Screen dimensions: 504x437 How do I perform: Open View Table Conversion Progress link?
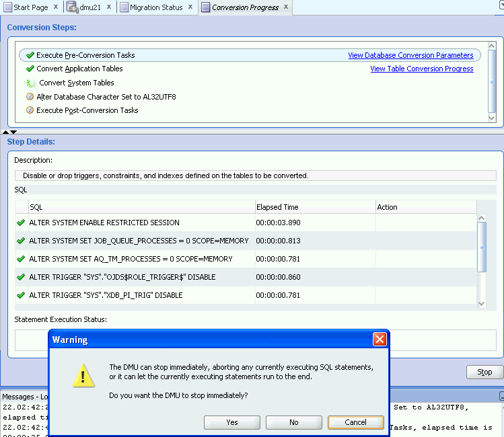coord(421,69)
